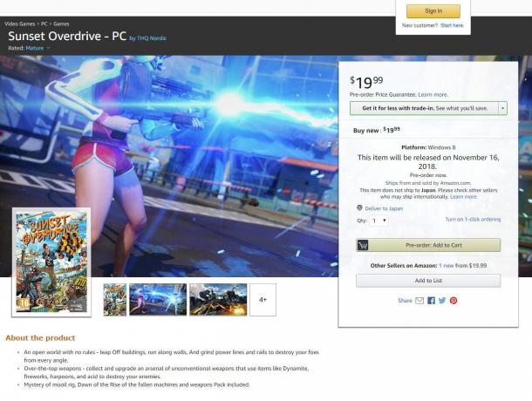Image resolution: width=532 pixels, height=401 pixels.
Task: Click bullet starting 'Over-the-top weapons'
Action: 167,372
